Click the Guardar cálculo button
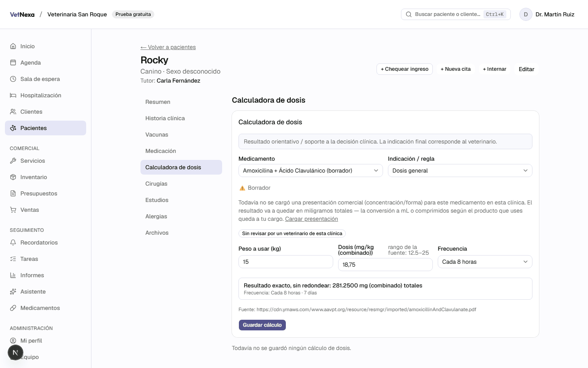This screenshot has height=368, width=588. coord(262,325)
